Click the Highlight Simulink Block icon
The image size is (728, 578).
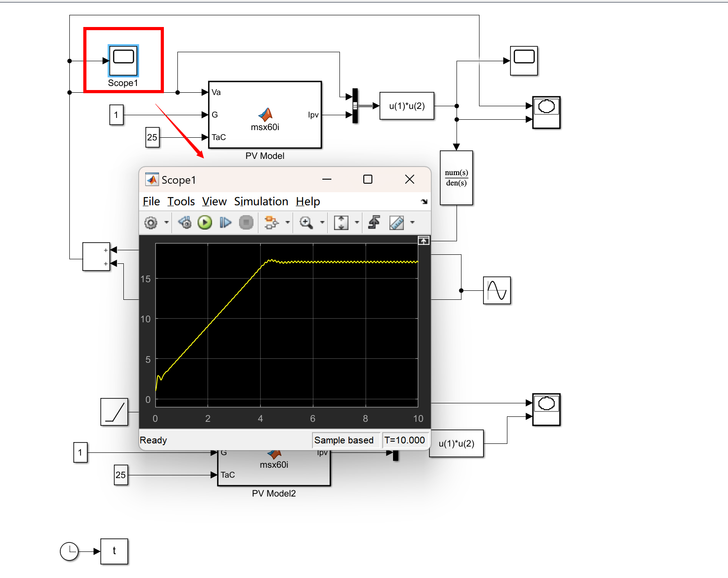(x=271, y=222)
